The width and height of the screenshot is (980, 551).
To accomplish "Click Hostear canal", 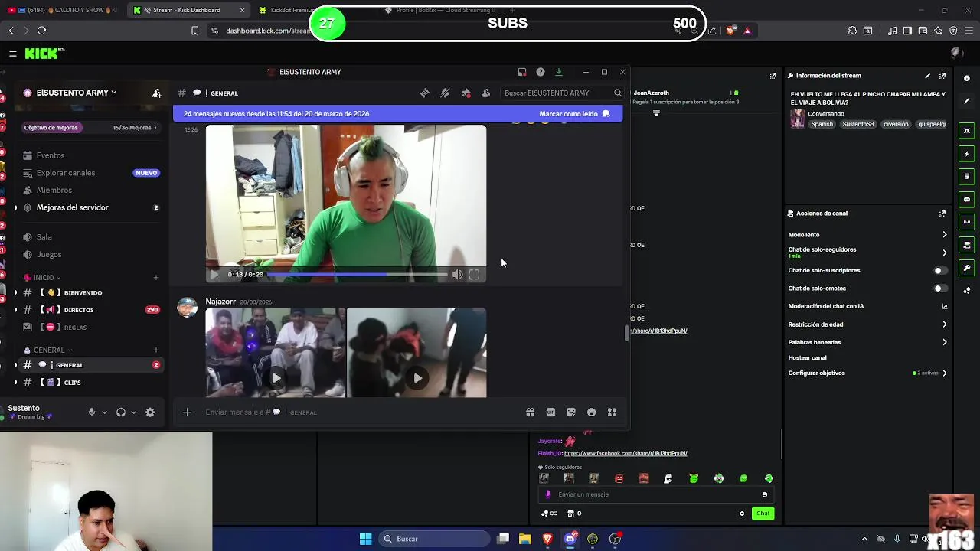I will coord(808,357).
